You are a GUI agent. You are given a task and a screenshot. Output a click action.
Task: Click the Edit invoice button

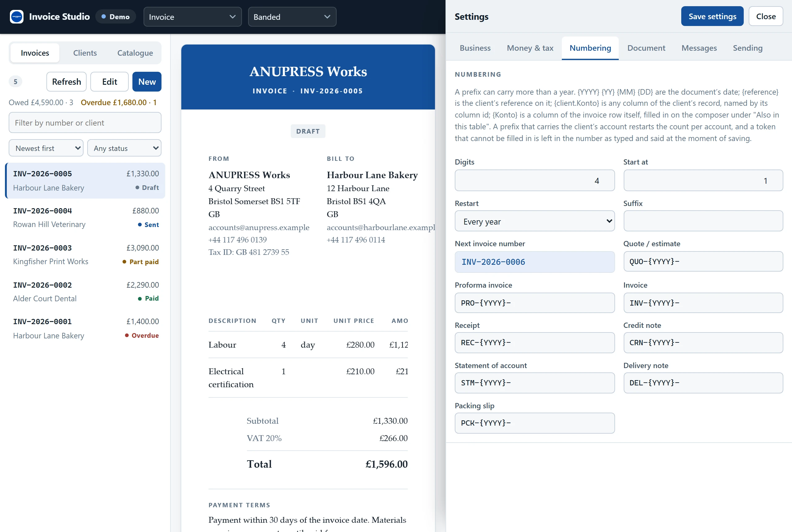click(110, 82)
